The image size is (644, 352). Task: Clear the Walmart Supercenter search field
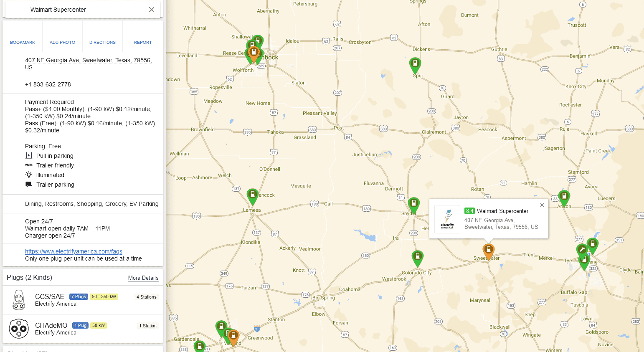click(152, 10)
